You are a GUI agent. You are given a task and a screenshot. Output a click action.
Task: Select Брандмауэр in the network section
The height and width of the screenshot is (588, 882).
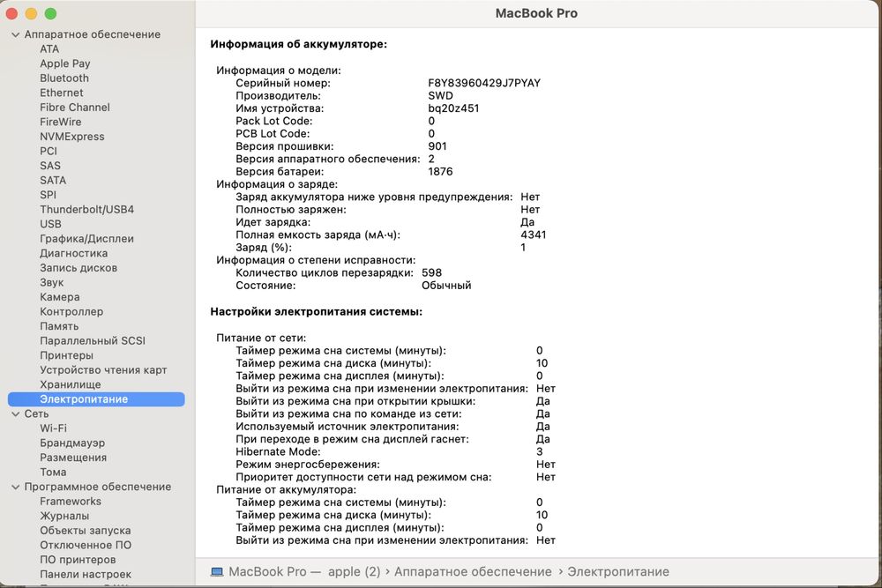(72, 443)
